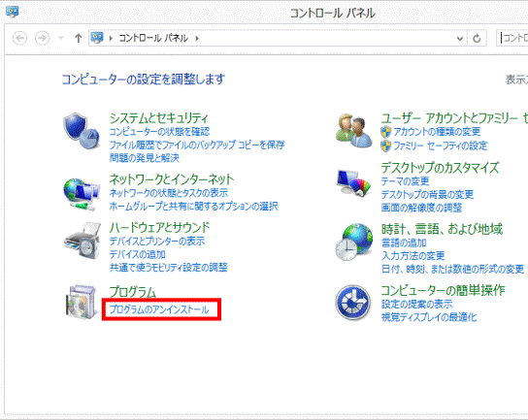The width and height of the screenshot is (528, 420).
Task: Open 言語の追加 link
Action: click(x=404, y=242)
